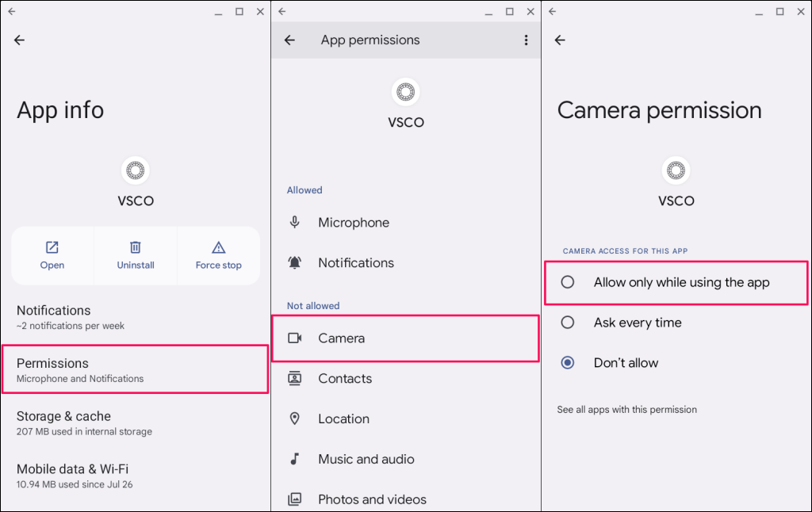Viewport: 812px width, 512px height.
Task: Go back using Camera permission back arrow
Action: point(561,40)
